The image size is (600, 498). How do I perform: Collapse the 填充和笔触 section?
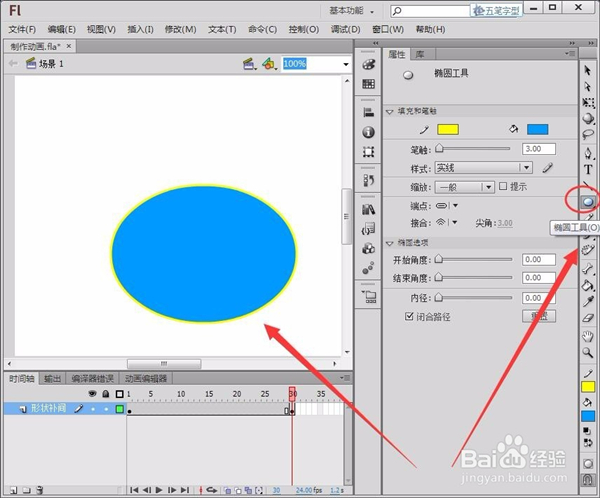390,112
